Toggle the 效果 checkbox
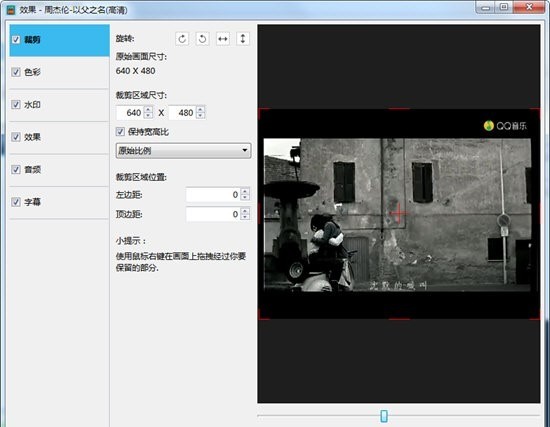This screenshot has width=550, height=427. point(16,137)
